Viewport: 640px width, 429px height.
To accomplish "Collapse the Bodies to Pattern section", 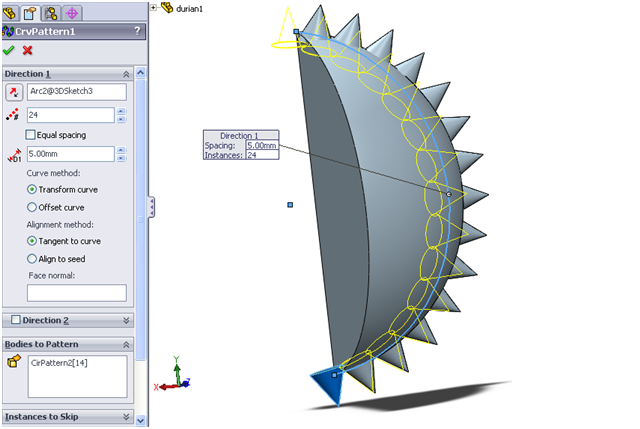I will 126,345.
